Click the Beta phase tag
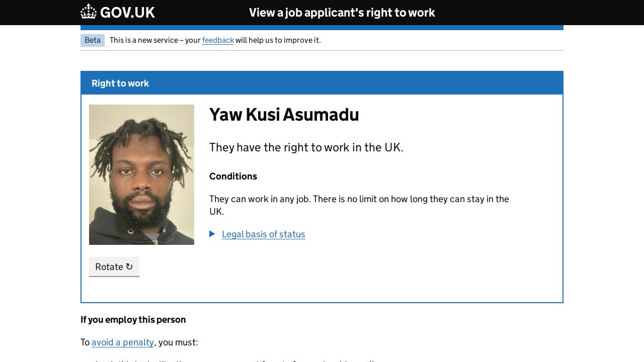The height and width of the screenshot is (362, 644). tap(93, 40)
